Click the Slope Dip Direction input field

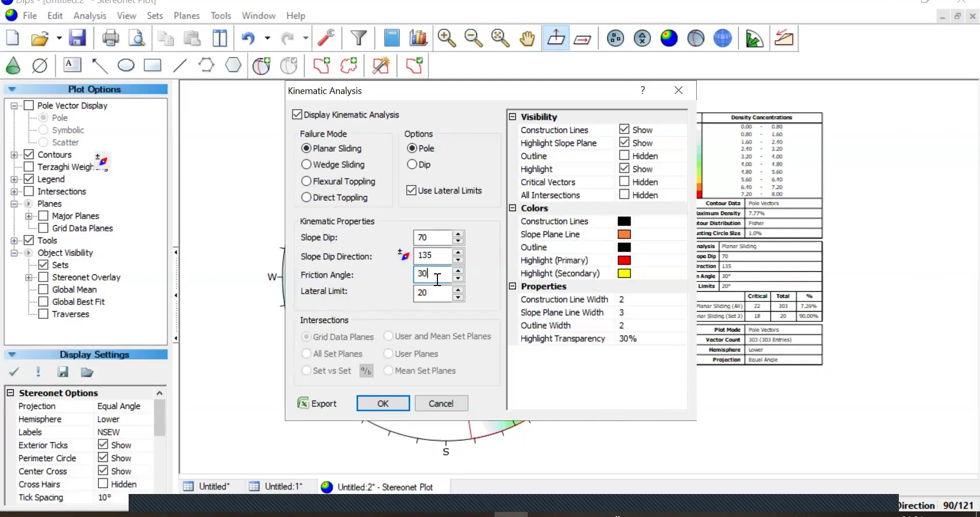coord(432,255)
